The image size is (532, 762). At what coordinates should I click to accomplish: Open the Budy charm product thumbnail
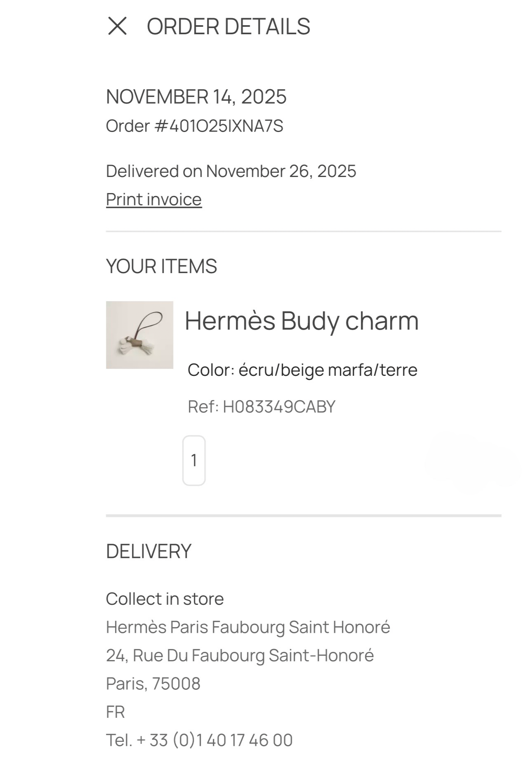139,335
